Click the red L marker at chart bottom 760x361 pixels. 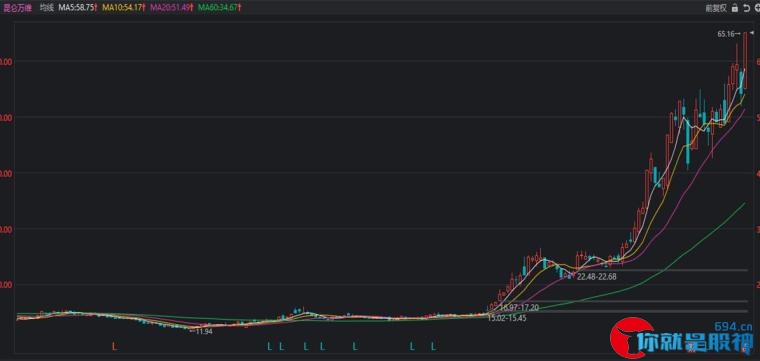[114, 346]
